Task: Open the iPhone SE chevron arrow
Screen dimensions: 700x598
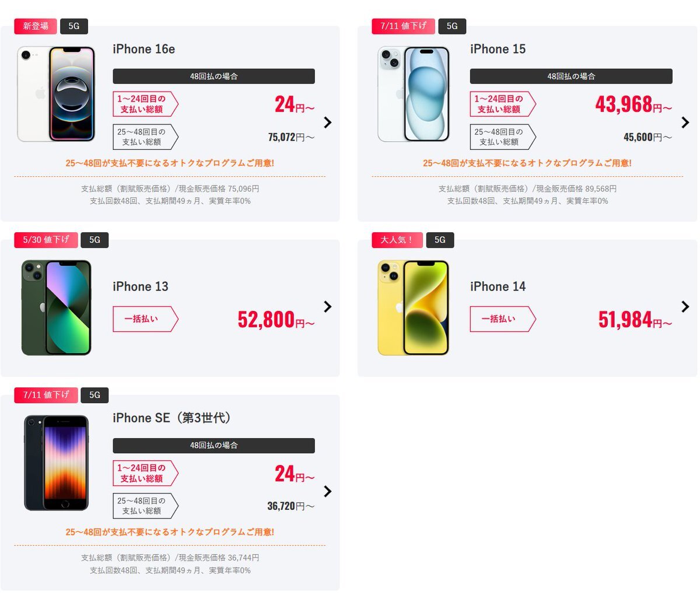Action: tap(328, 491)
